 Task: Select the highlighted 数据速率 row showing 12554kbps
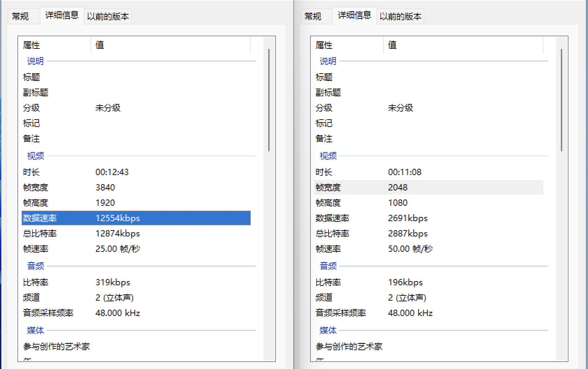[x=118, y=218]
